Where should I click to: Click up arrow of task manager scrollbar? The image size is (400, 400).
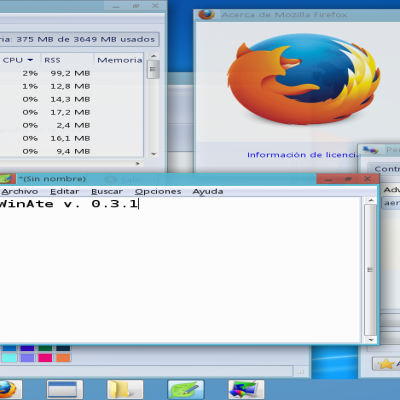point(153,56)
